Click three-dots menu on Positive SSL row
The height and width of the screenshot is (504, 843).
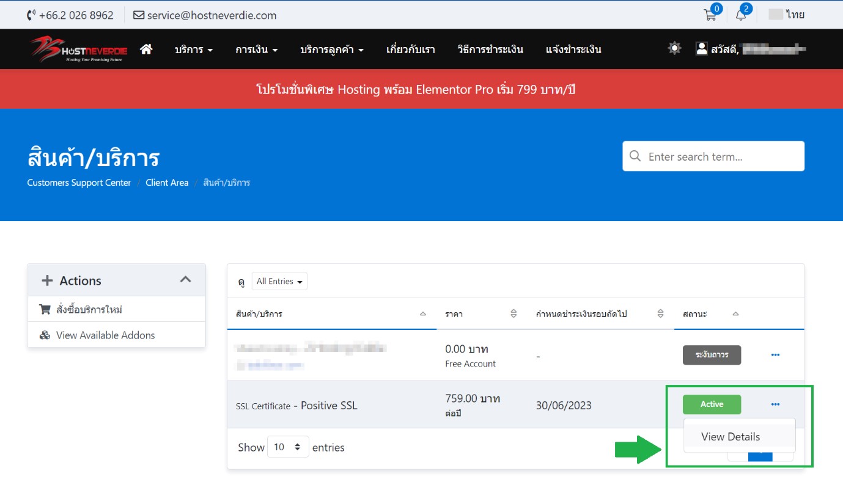775,404
